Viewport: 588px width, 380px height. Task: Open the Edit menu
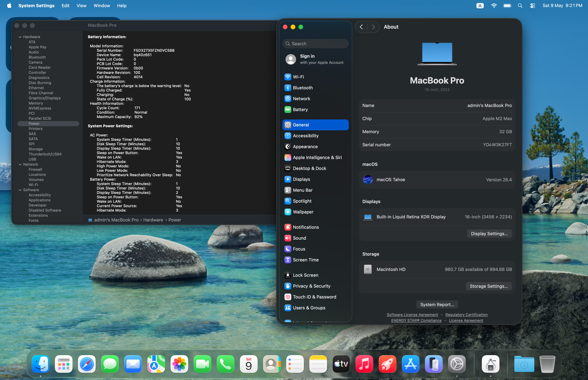click(x=65, y=6)
